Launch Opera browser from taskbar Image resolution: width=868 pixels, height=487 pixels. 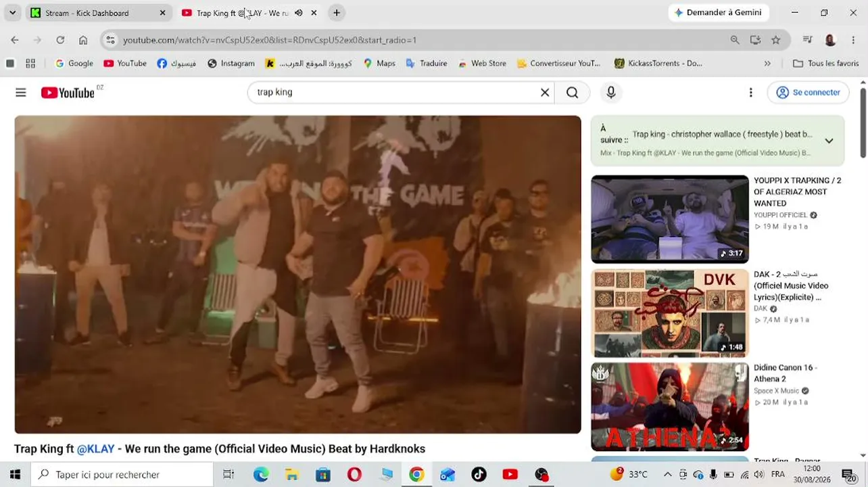point(354,475)
